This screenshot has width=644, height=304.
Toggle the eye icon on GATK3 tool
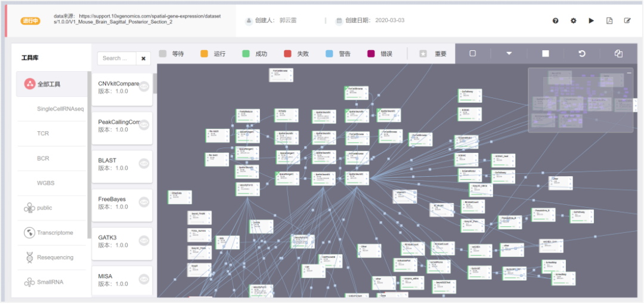144,241
